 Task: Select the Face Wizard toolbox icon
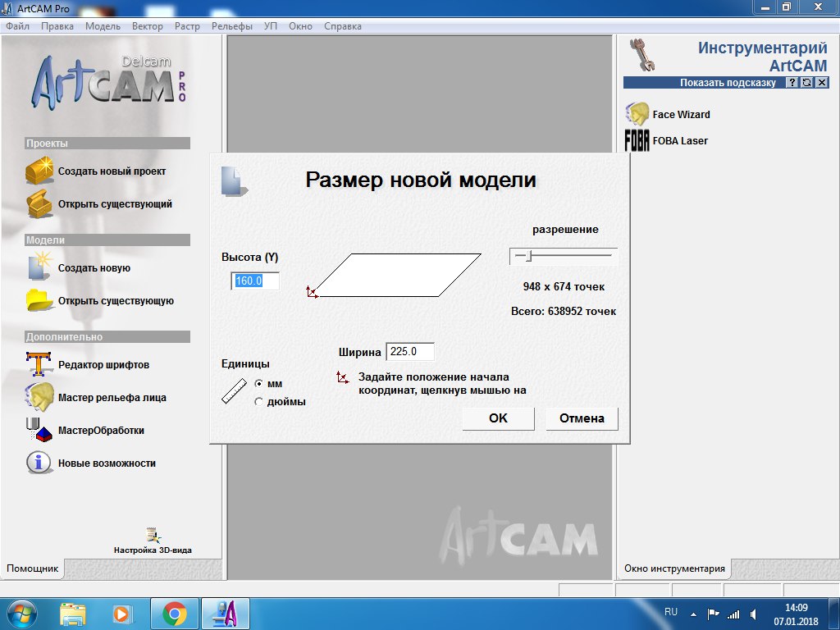pos(637,114)
